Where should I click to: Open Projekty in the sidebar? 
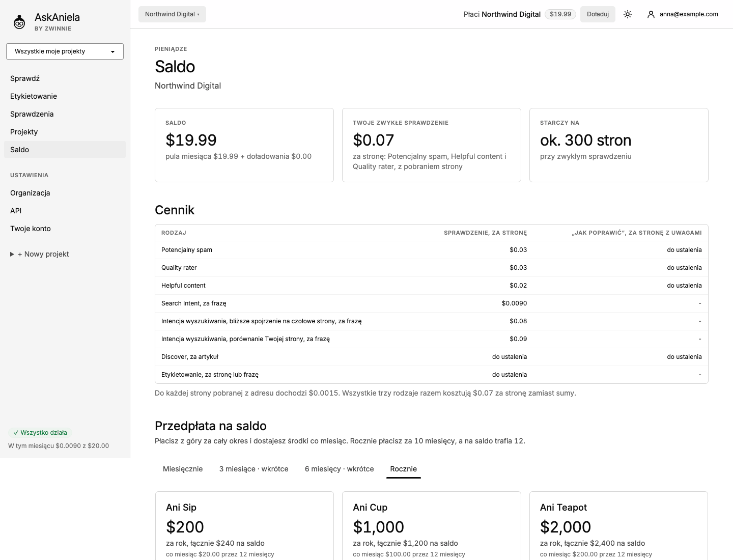point(65,132)
